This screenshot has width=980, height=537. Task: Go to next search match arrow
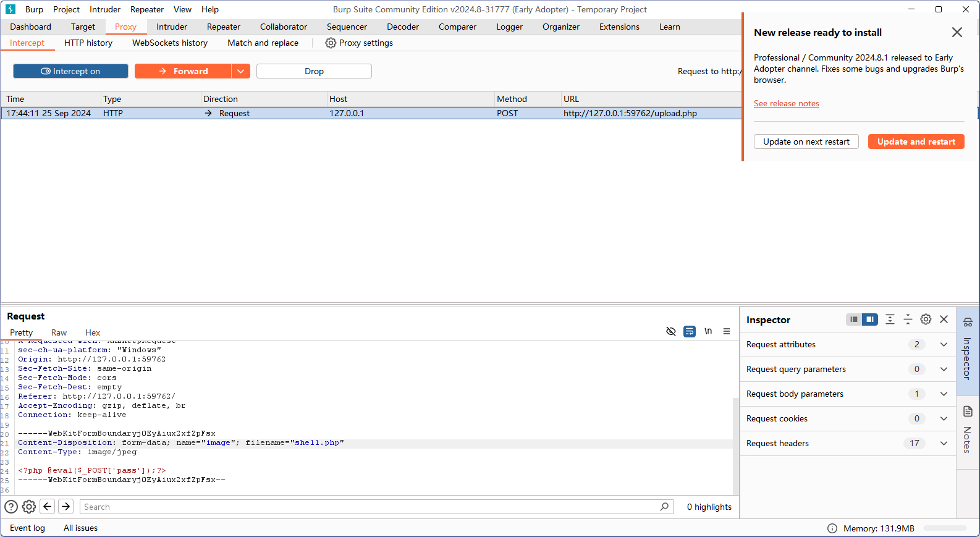tap(66, 507)
